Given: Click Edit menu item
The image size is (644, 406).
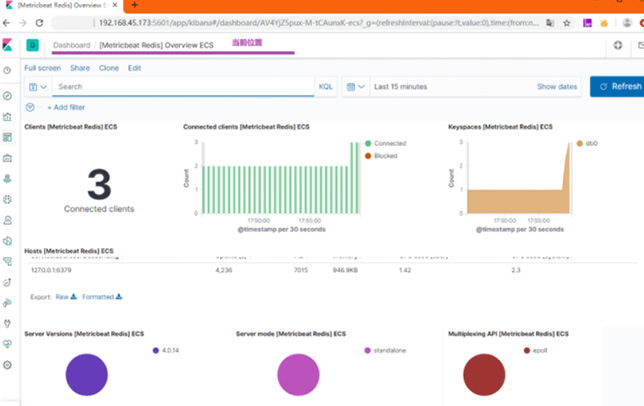Looking at the screenshot, I should pos(134,68).
